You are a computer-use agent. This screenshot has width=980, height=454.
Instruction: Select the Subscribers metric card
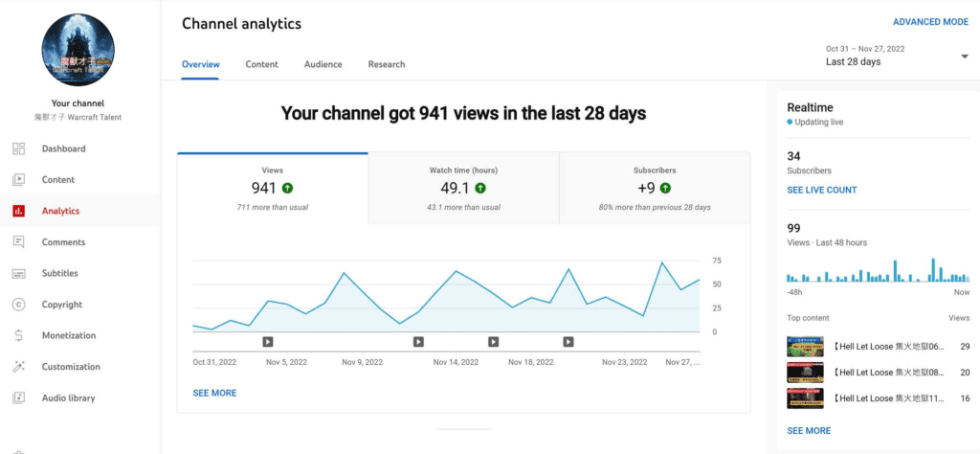pyautogui.click(x=655, y=188)
